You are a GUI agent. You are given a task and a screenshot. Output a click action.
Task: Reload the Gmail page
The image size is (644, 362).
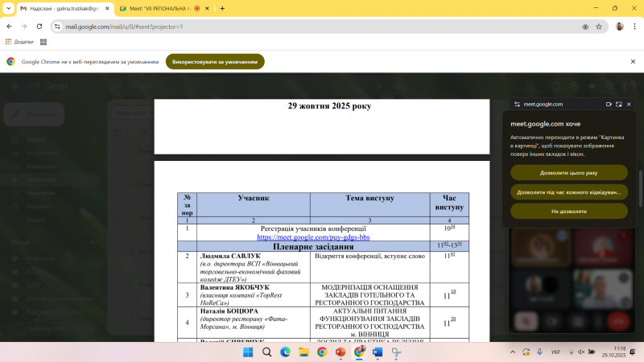[39, 26]
